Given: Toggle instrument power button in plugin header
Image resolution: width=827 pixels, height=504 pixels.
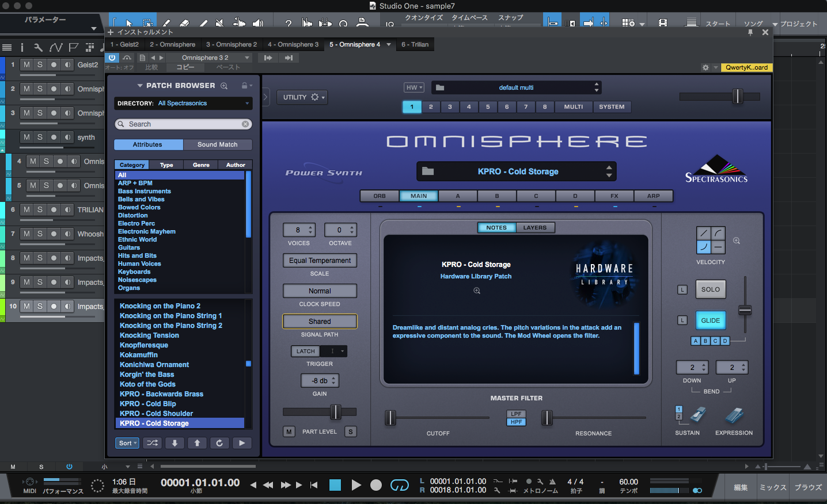Looking at the screenshot, I should pos(112,58).
